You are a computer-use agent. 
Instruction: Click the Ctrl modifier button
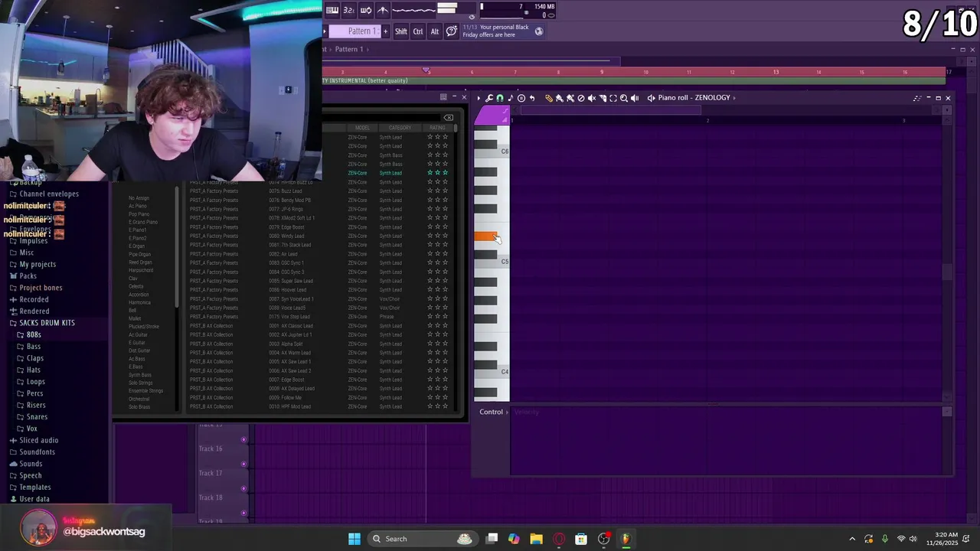point(418,31)
